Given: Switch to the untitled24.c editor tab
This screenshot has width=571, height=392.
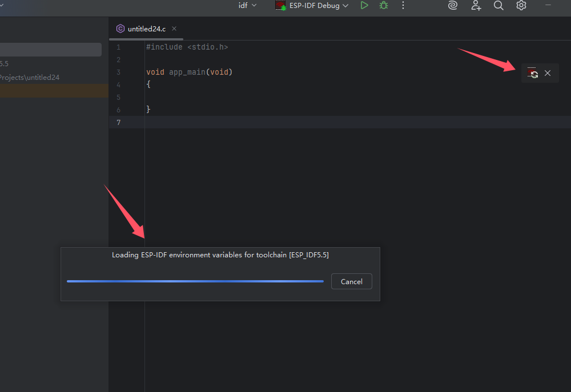Looking at the screenshot, I should pos(146,29).
